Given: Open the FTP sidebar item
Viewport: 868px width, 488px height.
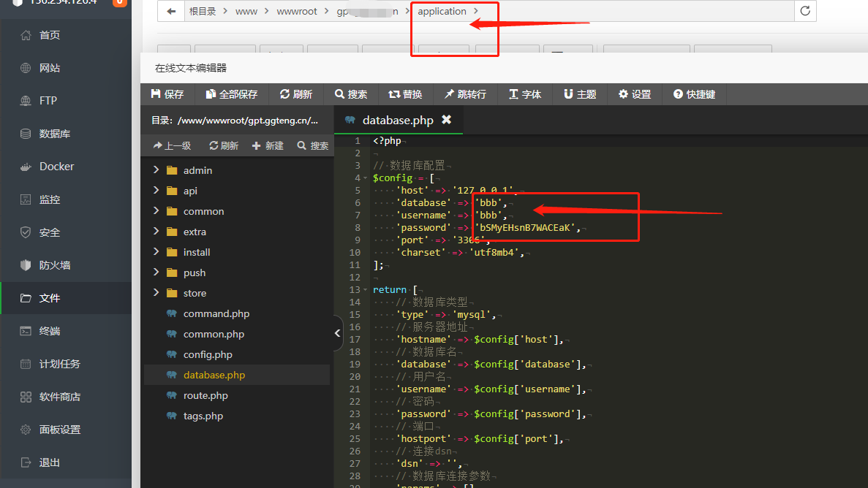Looking at the screenshot, I should [x=66, y=101].
